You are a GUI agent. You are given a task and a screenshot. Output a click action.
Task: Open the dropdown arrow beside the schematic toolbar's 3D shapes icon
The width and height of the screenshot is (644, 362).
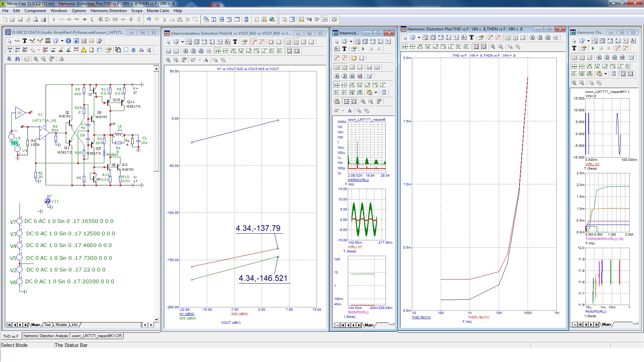pyautogui.click(x=62, y=41)
